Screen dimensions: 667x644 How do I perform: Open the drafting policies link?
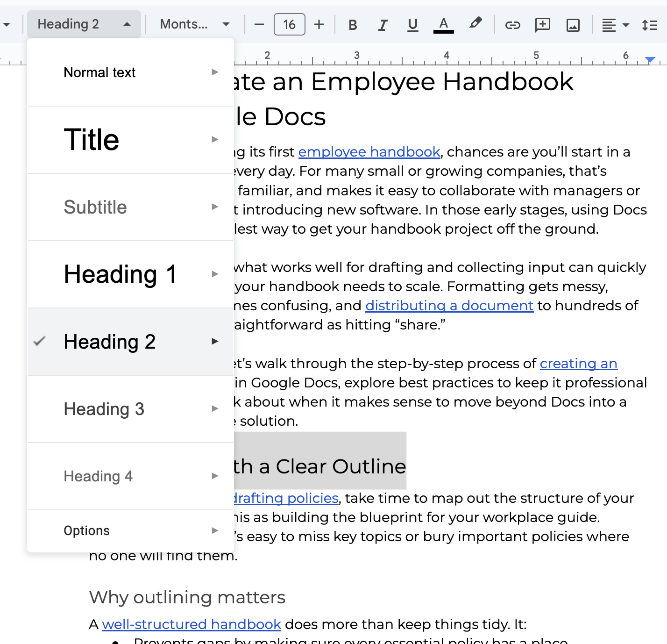point(286,498)
